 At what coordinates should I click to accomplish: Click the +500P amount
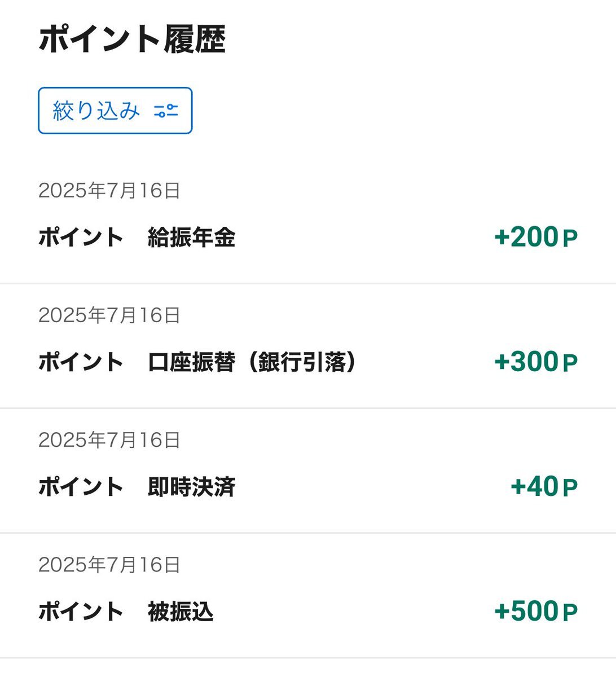536,611
